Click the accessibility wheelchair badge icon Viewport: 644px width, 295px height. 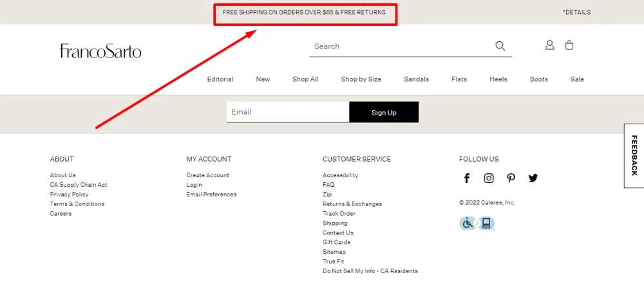(477, 223)
